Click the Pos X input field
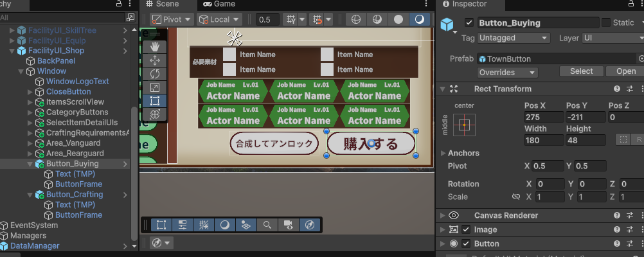Image resolution: width=644 pixels, height=257 pixels. tap(542, 117)
